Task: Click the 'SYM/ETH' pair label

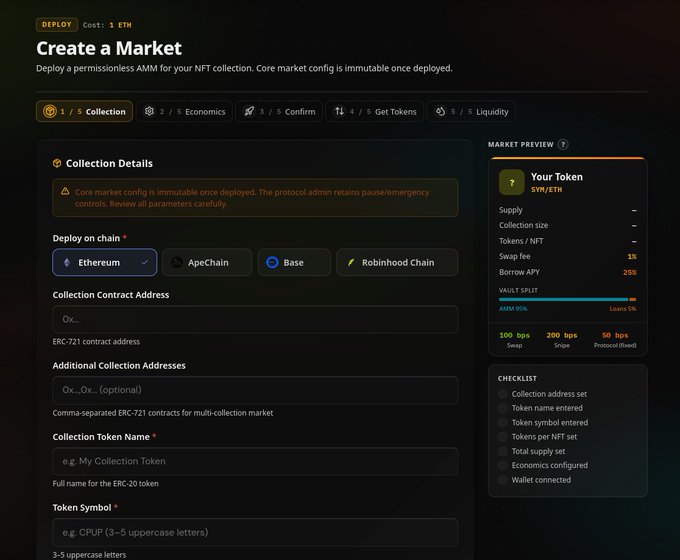Action: click(x=546, y=190)
